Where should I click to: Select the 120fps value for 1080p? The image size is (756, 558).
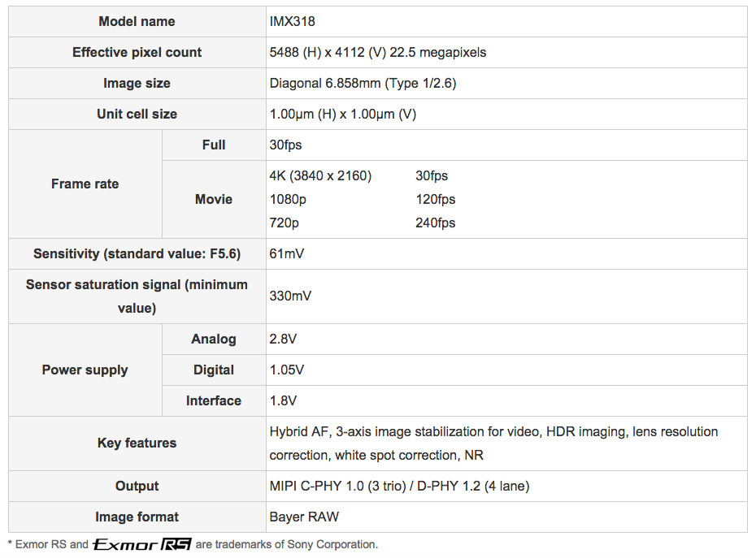click(435, 199)
